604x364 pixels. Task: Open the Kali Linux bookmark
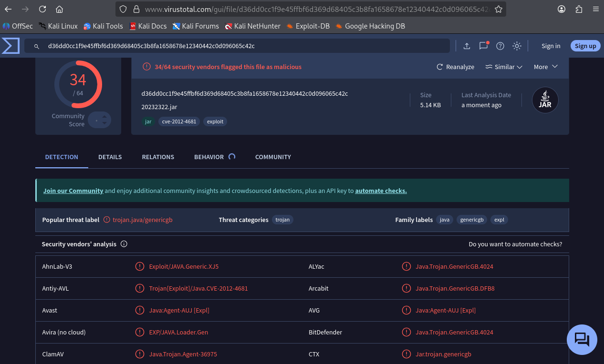[x=58, y=26]
